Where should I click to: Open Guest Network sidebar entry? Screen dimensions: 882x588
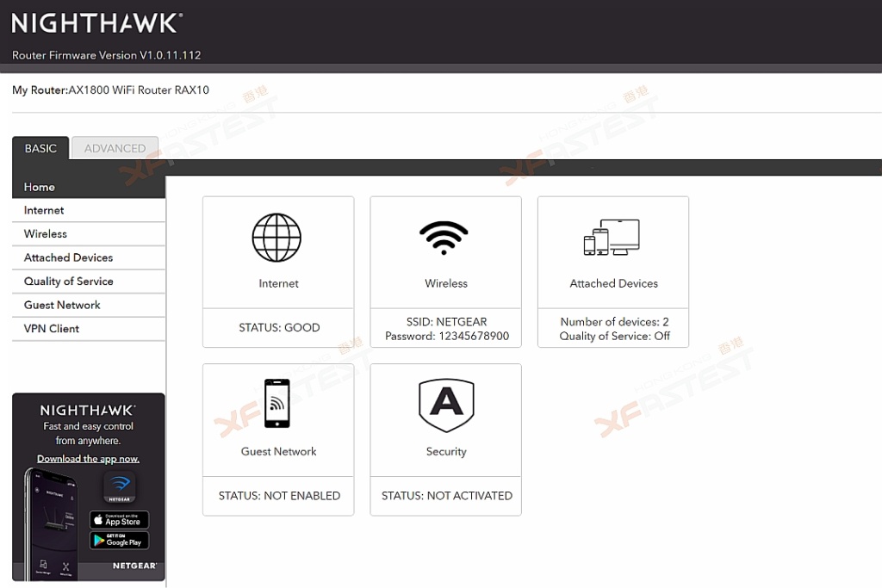62,305
